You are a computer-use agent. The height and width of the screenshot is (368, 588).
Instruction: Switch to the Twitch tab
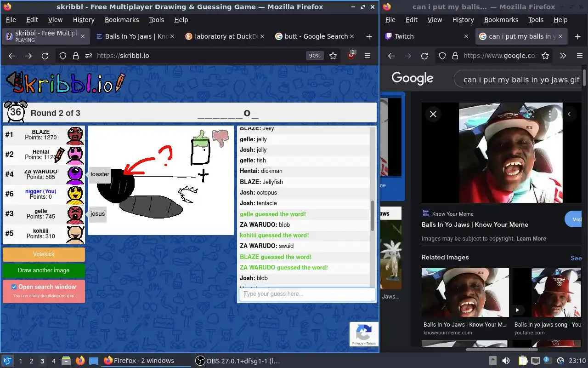(427, 36)
